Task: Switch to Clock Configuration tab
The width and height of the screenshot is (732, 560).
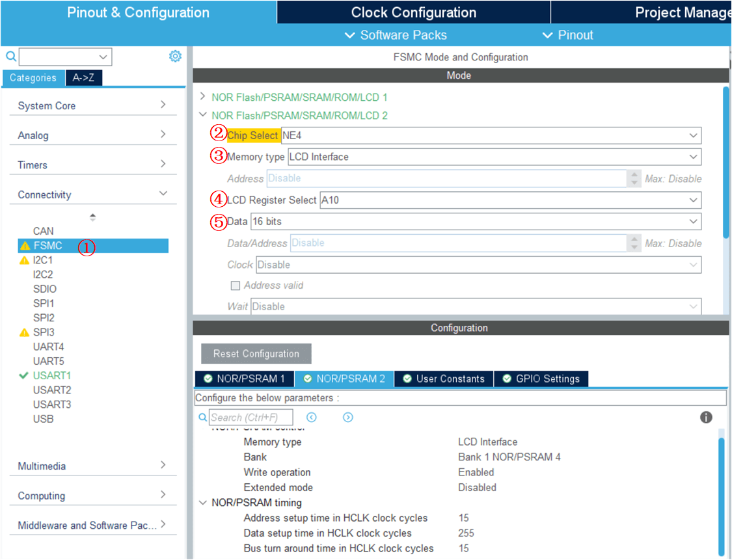Action: [413, 12]
